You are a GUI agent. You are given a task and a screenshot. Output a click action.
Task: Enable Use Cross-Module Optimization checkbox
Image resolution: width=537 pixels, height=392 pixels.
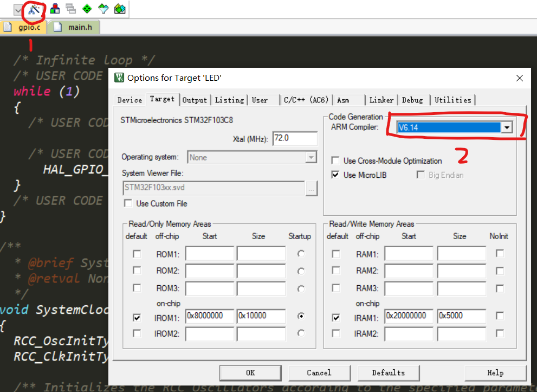[x=335, y=160]
